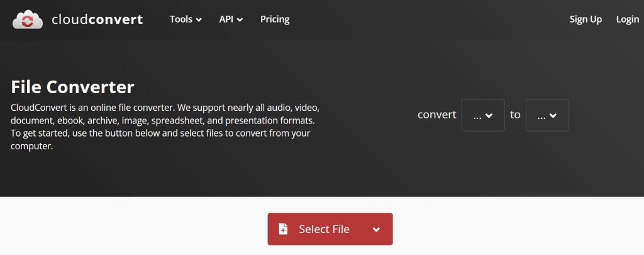Click the 'CloudConvert is an online file converter' paragraph
The height and width of the screenshot is (255, 644).
(x=165, y=127)
